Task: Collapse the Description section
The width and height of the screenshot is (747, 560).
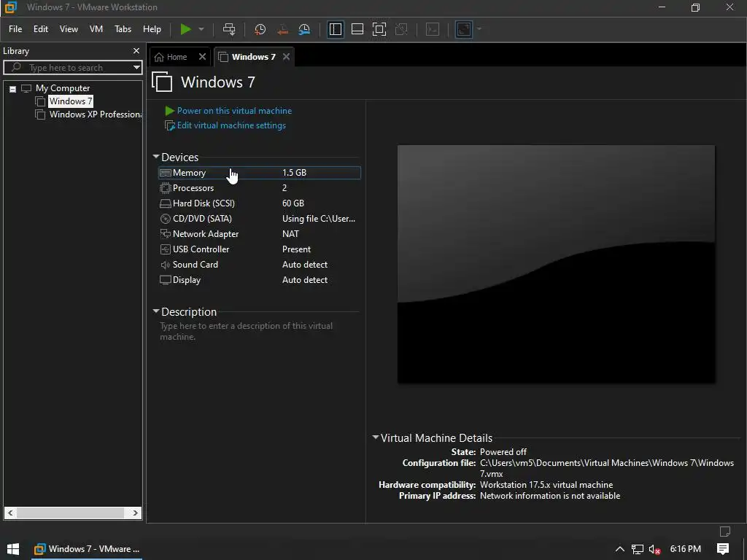Action: pyautogui.click(x=156, y=311)
